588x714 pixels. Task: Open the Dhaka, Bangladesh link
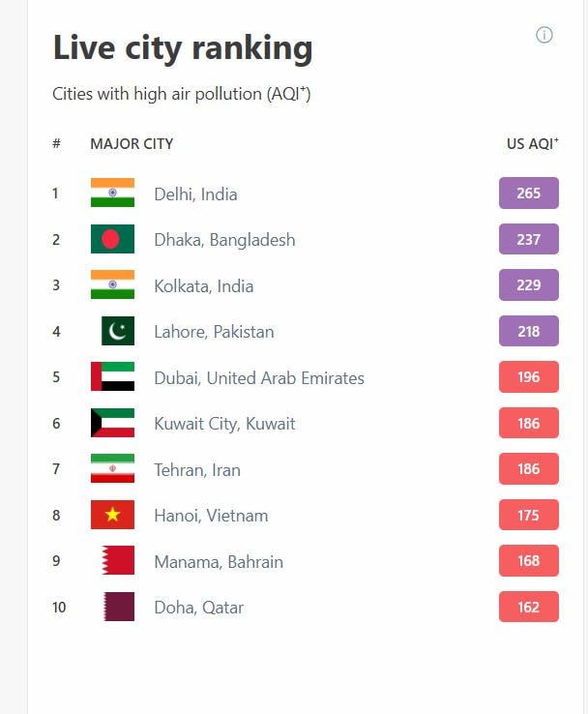[224, 240]
